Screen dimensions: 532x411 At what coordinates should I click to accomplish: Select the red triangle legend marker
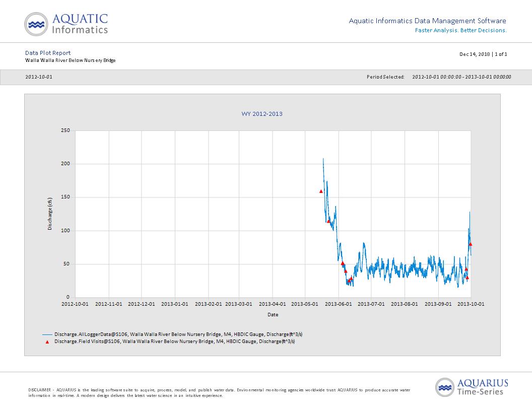pos(47,342)
